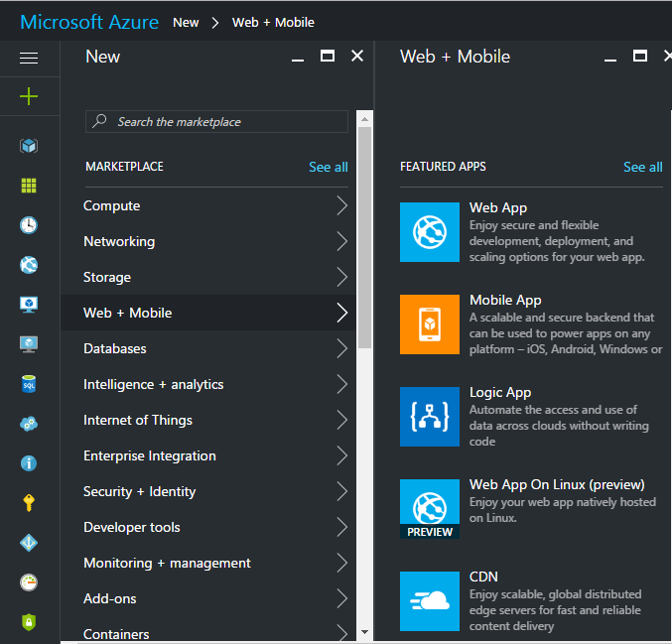Select Web + Mobile marketplace category
This screenshot has width=672, height=644.
point(208,313)
